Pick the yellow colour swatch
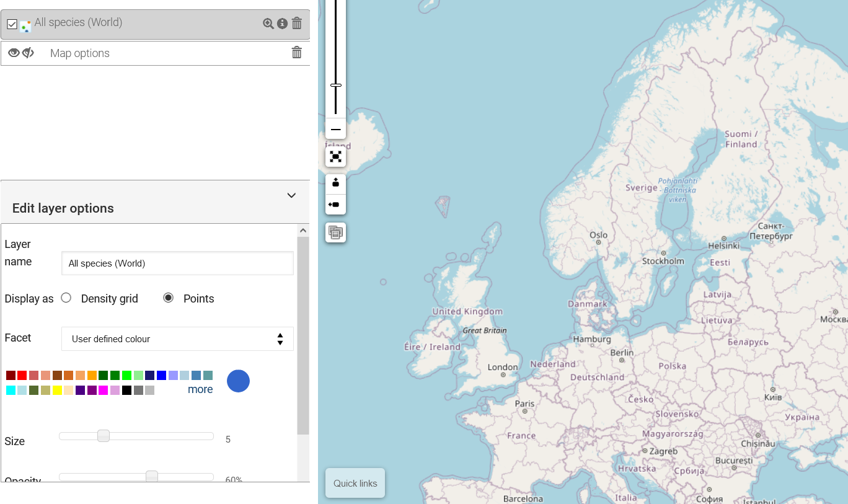 pyautogui.click(x=57, y=390)
